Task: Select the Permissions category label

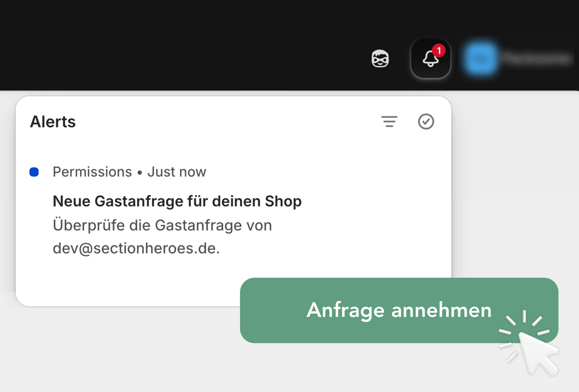Action: tap(92, 172)
